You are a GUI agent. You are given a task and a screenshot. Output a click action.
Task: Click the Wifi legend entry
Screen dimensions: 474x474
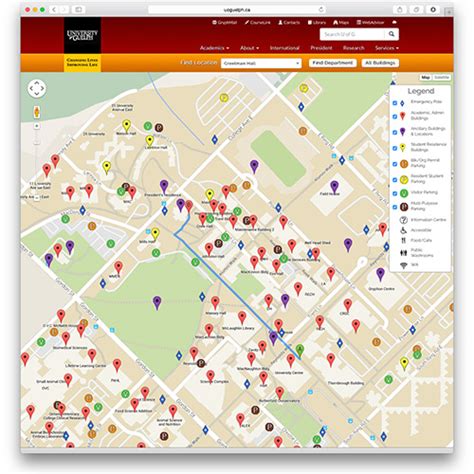[409, 265]
